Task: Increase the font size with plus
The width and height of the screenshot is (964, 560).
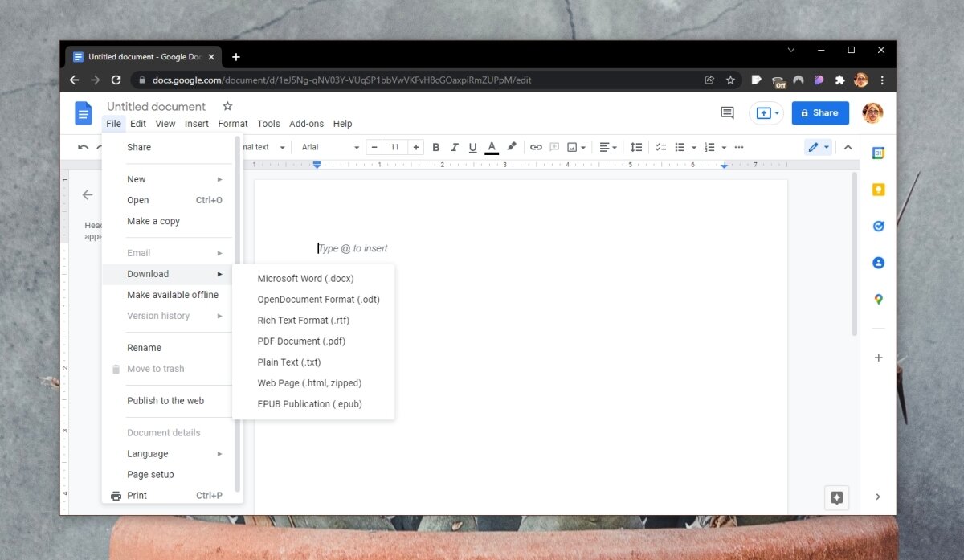Action: [x=415, y=147]
